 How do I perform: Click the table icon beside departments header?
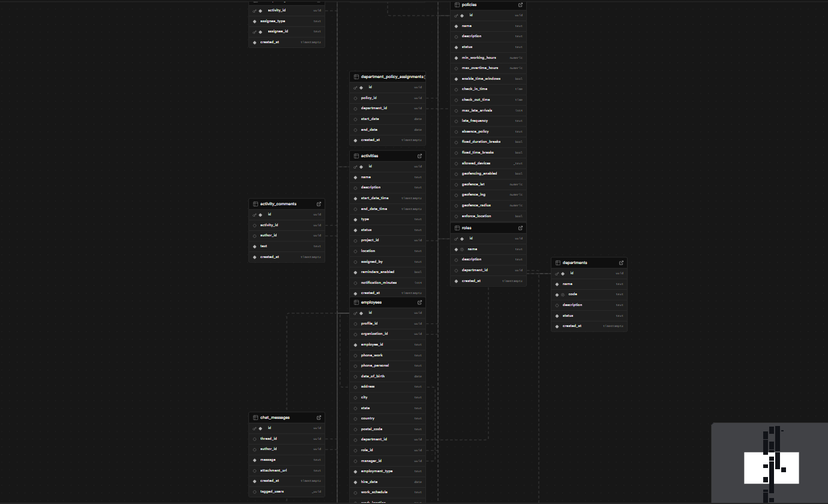click(557, 263)
